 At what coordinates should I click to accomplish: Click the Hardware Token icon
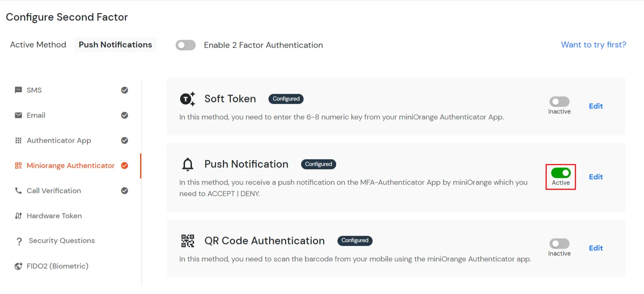[18, 215]
